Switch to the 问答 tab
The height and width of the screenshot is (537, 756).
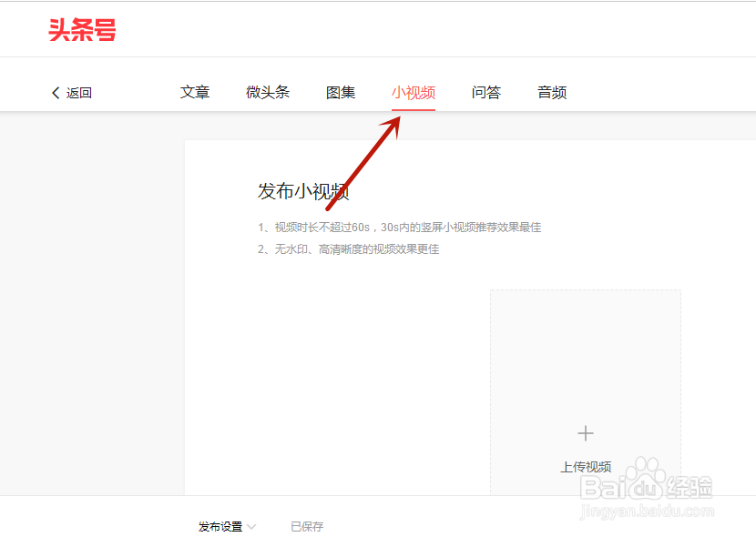click(x=486, y=92)
